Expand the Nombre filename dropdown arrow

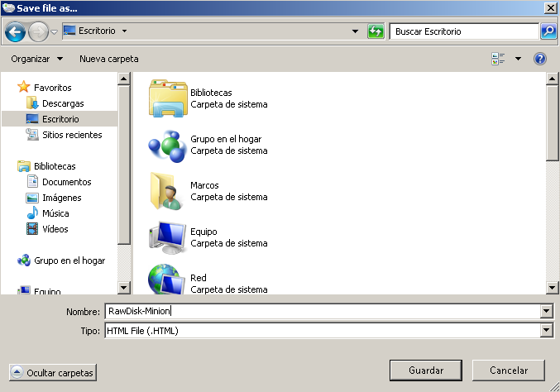coord(545,311)
